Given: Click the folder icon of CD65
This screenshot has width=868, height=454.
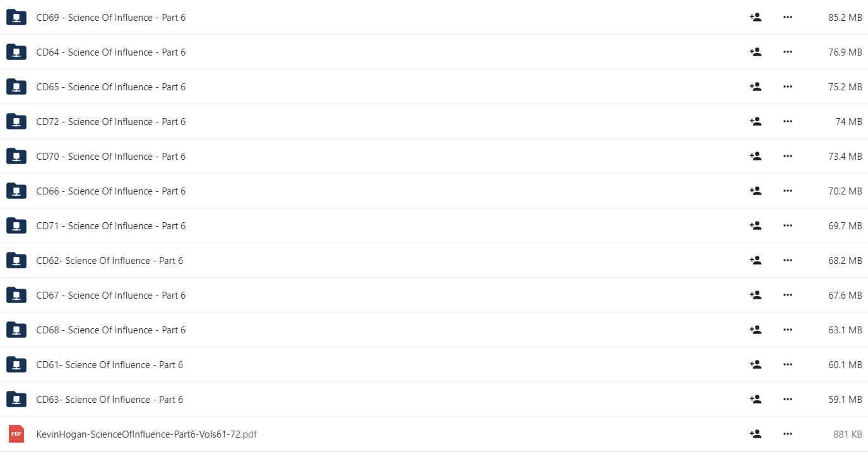Looking at the screenshot, I should point(16,87).
